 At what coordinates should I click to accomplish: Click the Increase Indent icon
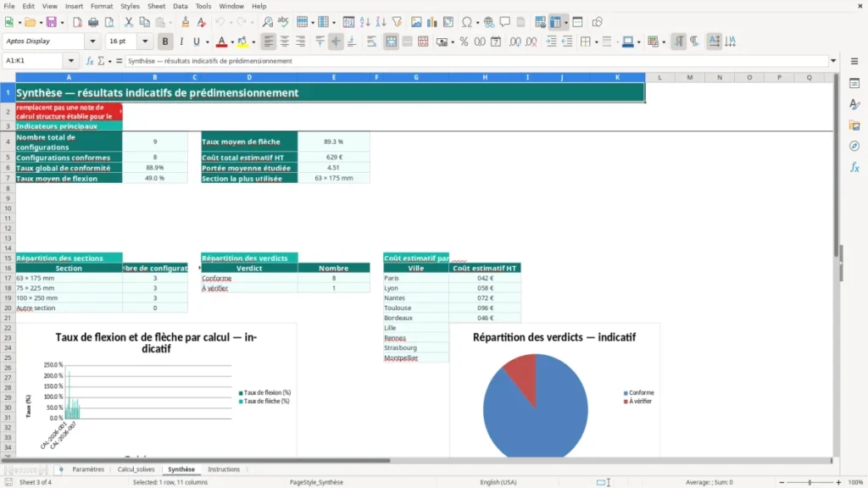[x=551, y=42]
